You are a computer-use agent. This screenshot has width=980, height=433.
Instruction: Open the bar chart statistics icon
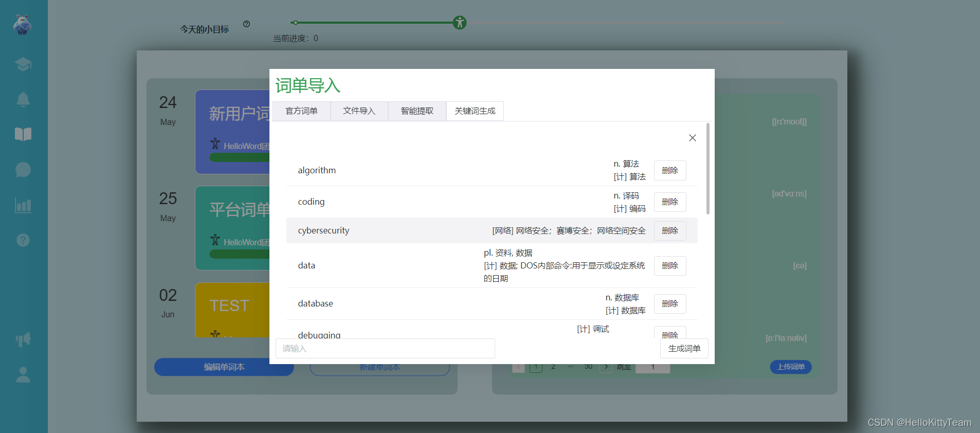click(x=23, y=205)
